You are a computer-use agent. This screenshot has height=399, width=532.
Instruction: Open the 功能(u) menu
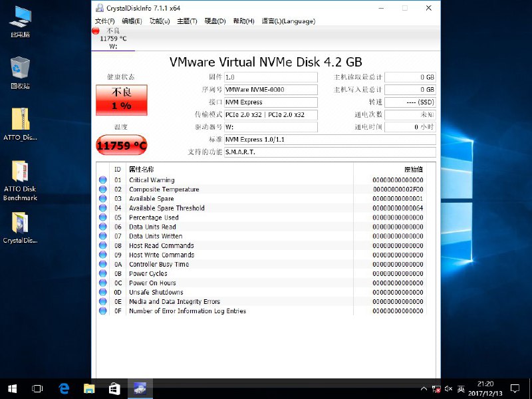tap(160, 21)
